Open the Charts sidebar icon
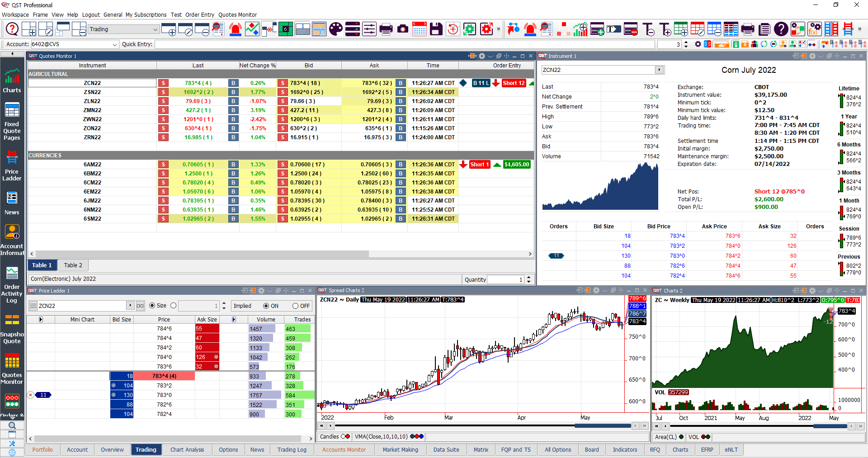The image size is (868, 458). pos(12,80)
